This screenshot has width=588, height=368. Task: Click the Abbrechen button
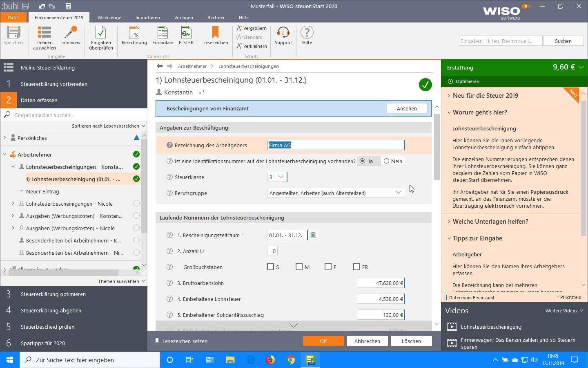pyautogui.click(x=367, y=341)
